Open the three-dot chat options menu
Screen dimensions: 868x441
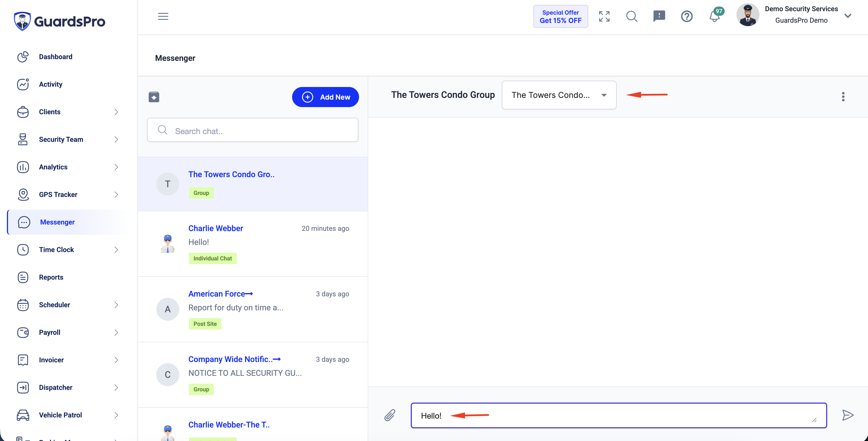pos(843,97)
